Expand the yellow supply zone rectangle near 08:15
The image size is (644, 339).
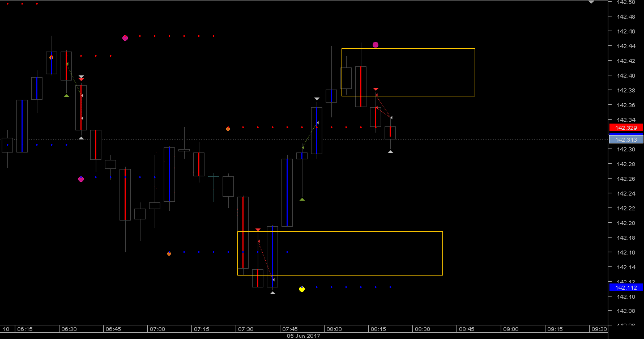(408, 71)
